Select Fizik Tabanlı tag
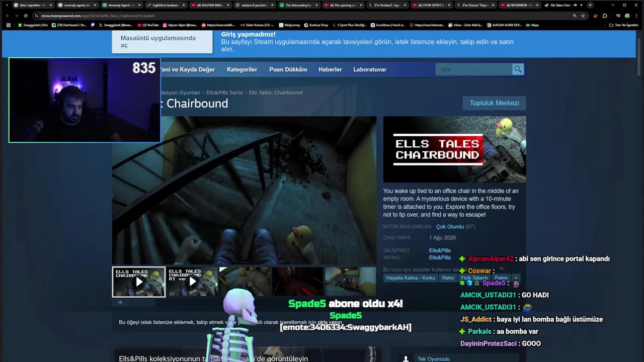644x362 pixels. (x=474, y=278)
